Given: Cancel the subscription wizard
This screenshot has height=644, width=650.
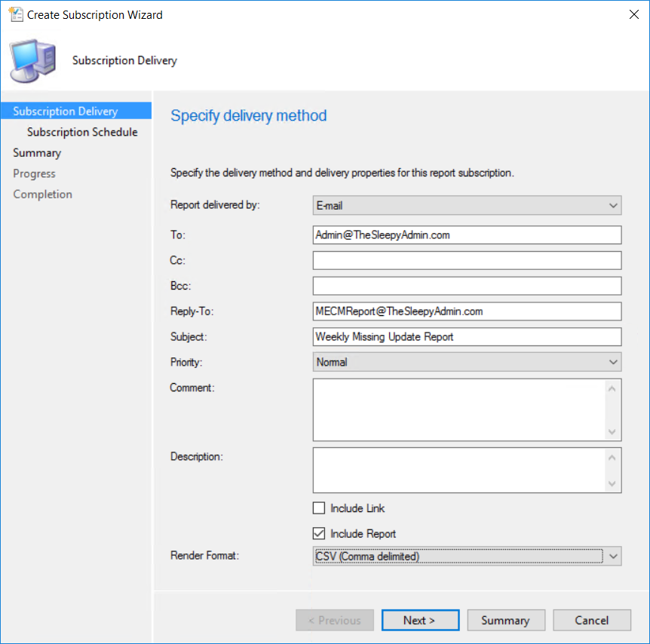Looking at the screenshot, I should [x=591, y=620].
